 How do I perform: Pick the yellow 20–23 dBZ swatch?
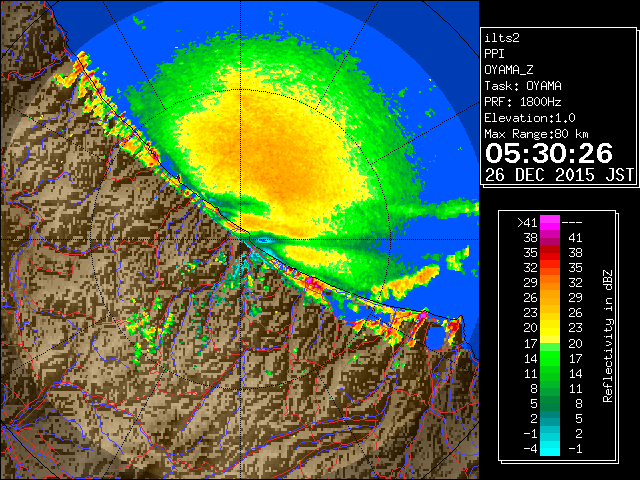pos(550,328)
